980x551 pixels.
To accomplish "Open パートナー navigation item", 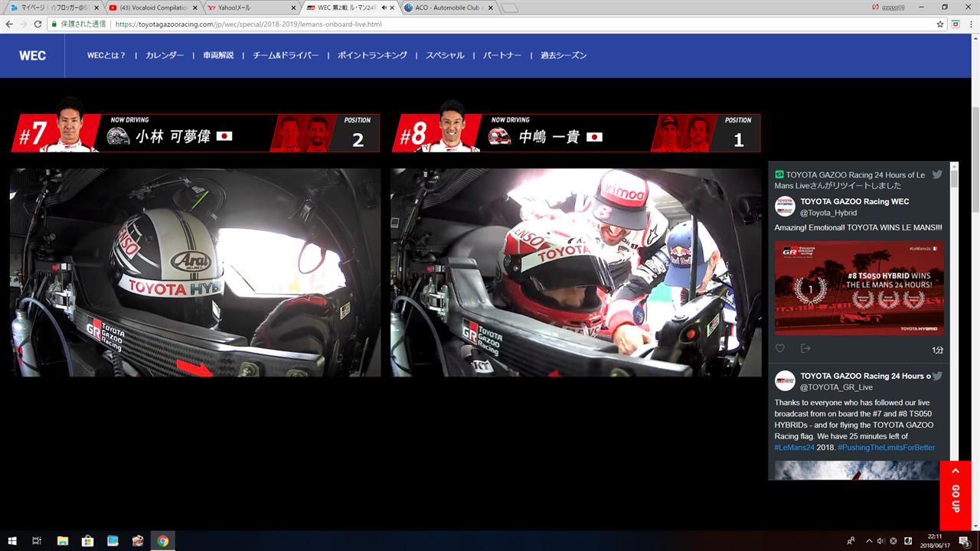I will [x=502, y=56].
